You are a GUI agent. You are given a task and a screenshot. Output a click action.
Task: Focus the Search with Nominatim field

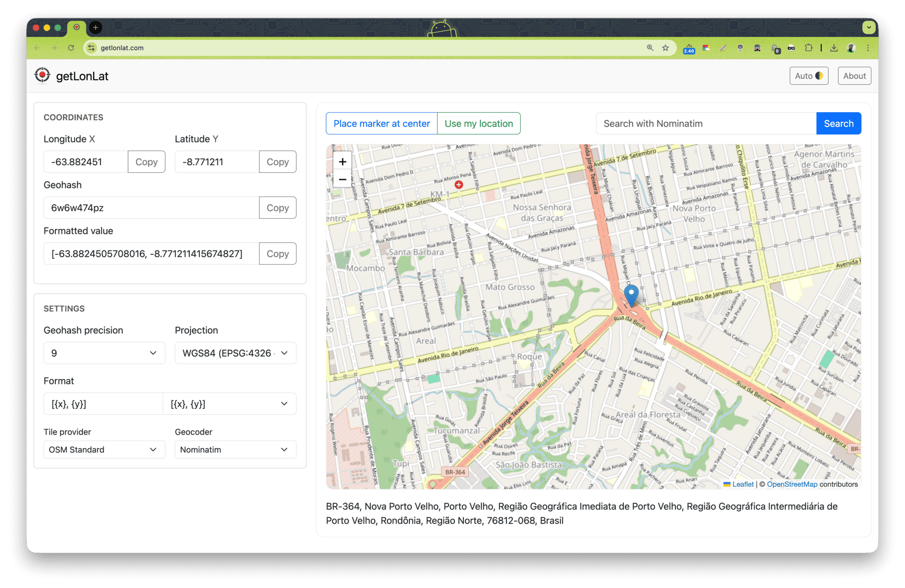(x=706, y=124)
